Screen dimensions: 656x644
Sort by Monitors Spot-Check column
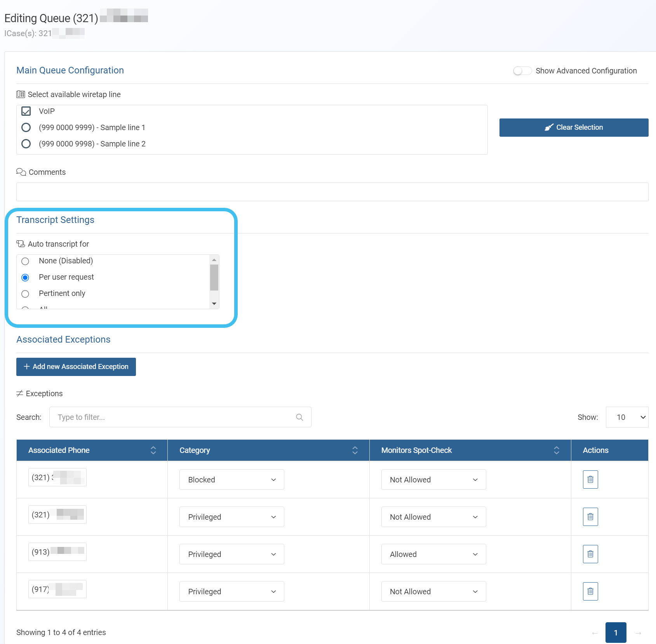[x=556, y=450]
